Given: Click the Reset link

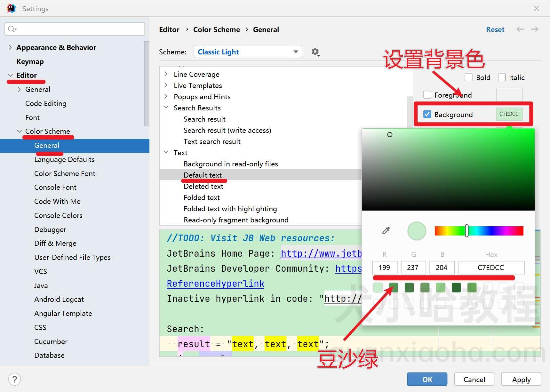Looking at the screenshot, I should point(495,29).
